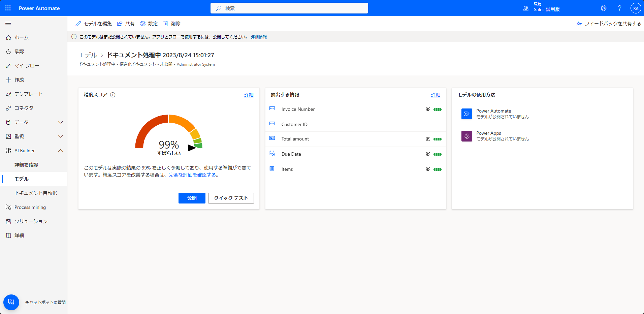The width and height of the screenshot is (644, 314).
Task: Click the Power Apps tile icon
Action: [466, 136]
